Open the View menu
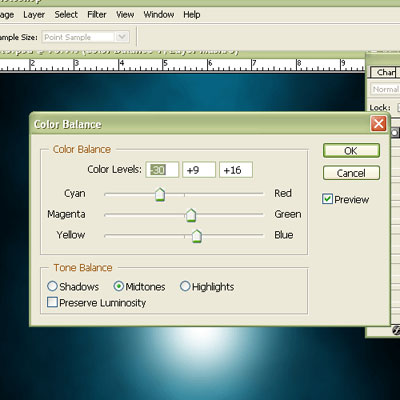This screenshot has height=400, width=400. click(125, 15)
